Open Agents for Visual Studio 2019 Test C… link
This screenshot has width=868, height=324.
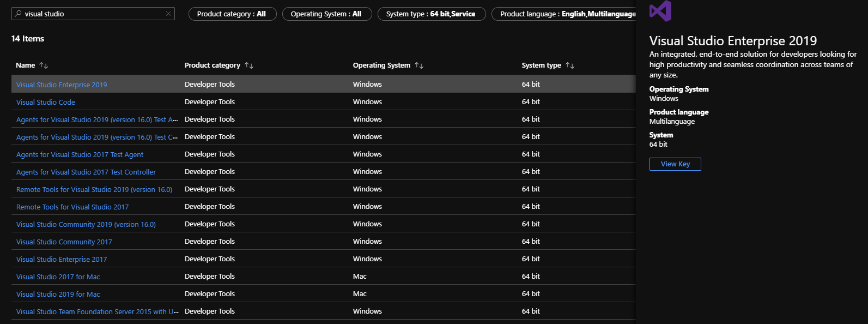[97, 137]
